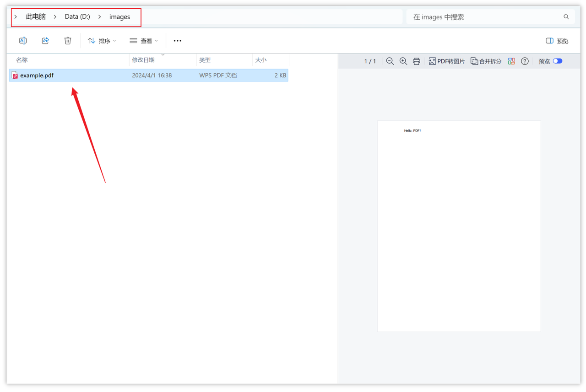Click the 2 KB size cell
586x392 pixels.
click(280, 75)
